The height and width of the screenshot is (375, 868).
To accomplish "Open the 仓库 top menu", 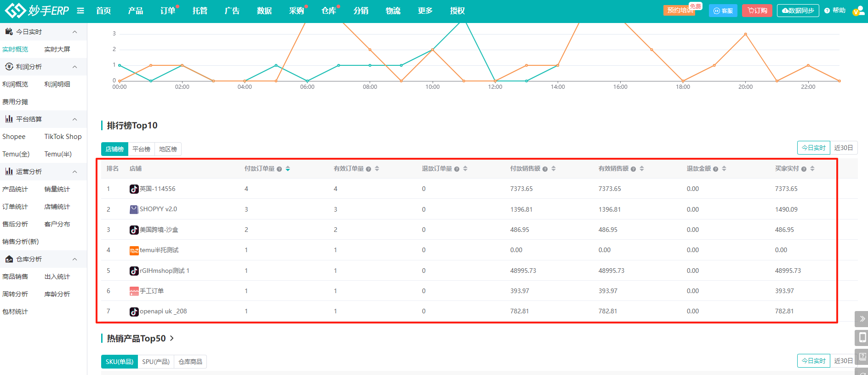I will point(329,11).
